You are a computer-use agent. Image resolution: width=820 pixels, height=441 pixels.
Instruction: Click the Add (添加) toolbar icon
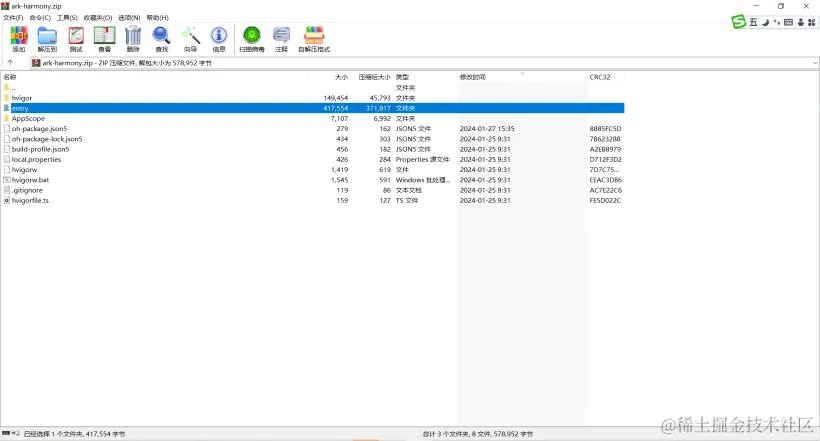(x=19, y=39)
